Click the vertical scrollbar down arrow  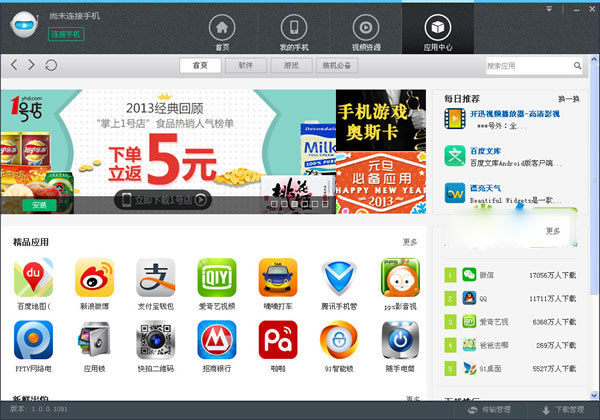[x=594, y=395]
